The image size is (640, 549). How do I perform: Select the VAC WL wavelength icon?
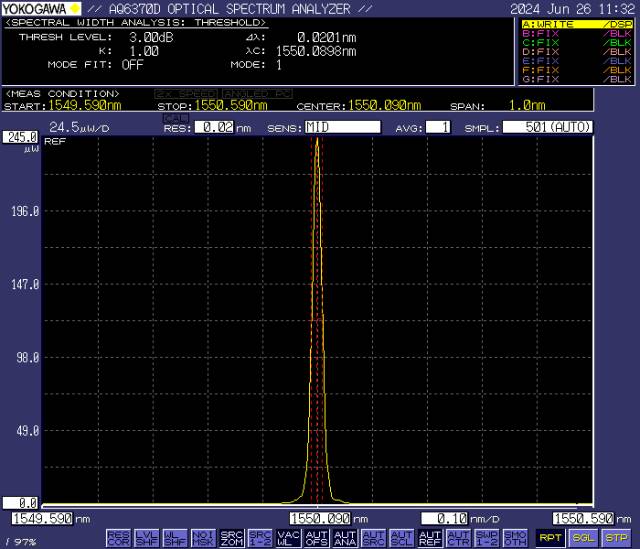[x=288, y=538]
